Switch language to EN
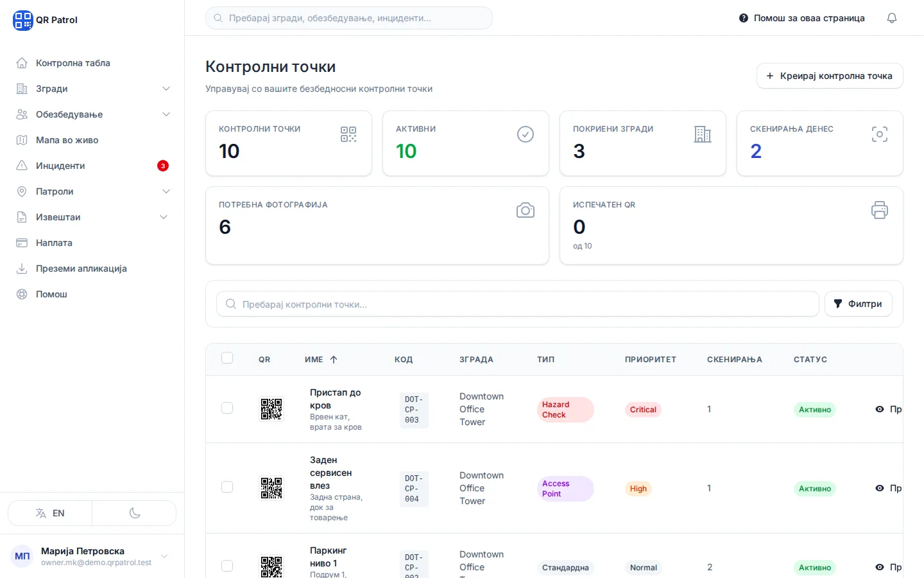This screenshot has height=578, width=924. click(50, 513)
